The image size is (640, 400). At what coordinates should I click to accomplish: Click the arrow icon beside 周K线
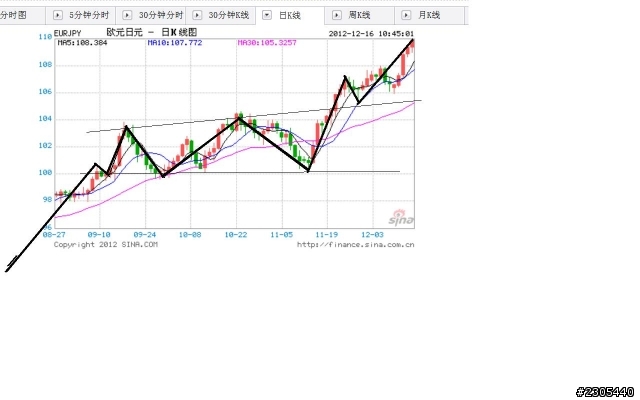point(336,15)
